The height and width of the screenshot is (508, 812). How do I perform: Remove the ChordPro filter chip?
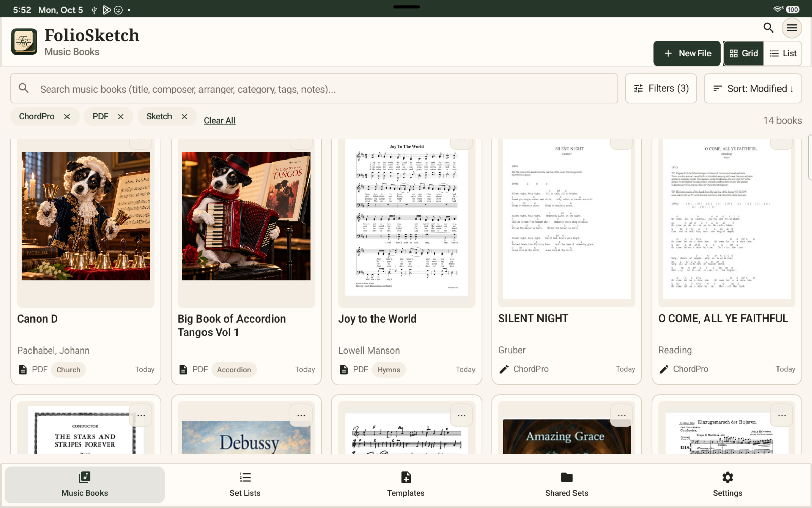click(67, 117)
